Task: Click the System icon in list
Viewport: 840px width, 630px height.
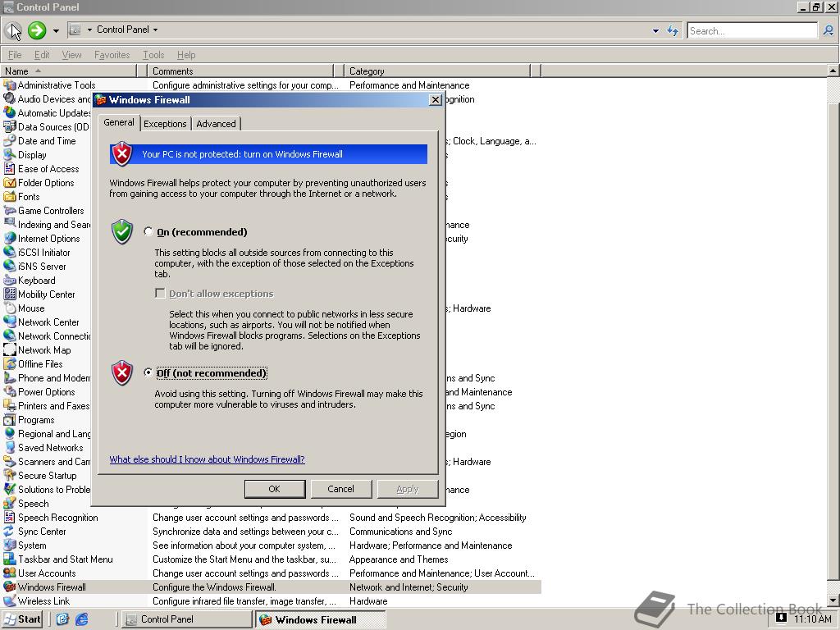Action: coord(10,545)
